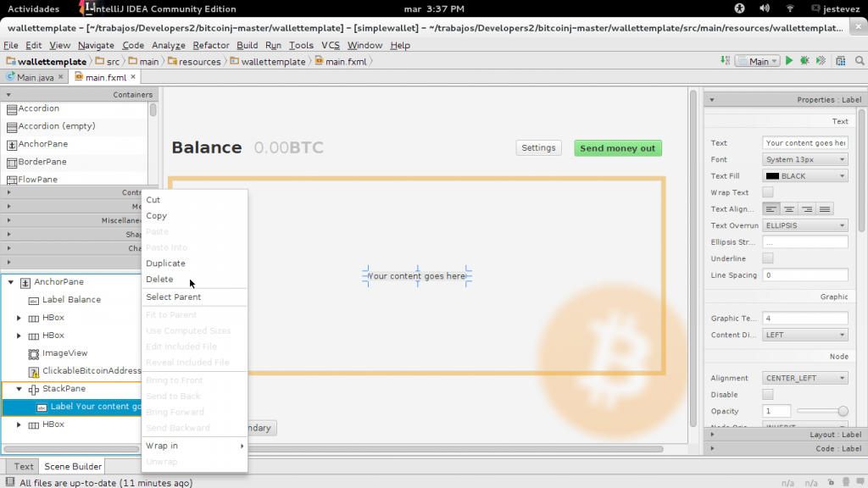Pick the AnchorPane icon in Containers library

(x=12, y=145)
